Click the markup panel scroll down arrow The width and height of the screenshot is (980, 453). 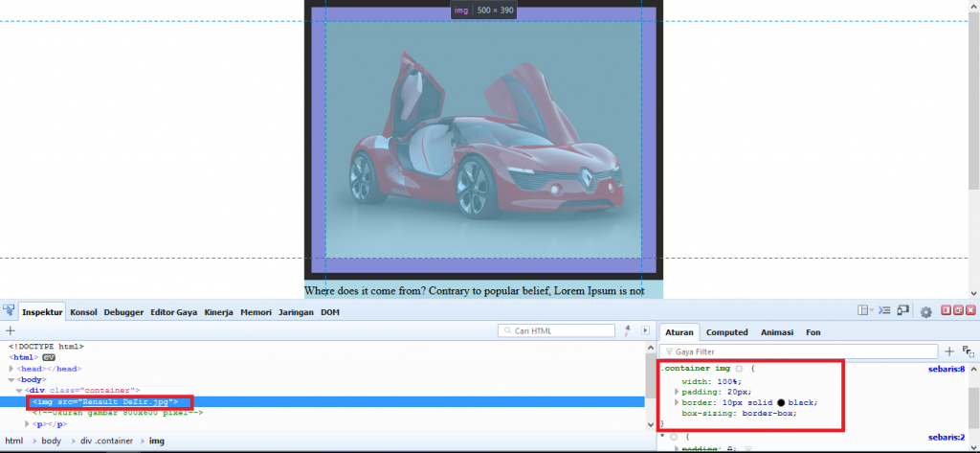[650, 425]
